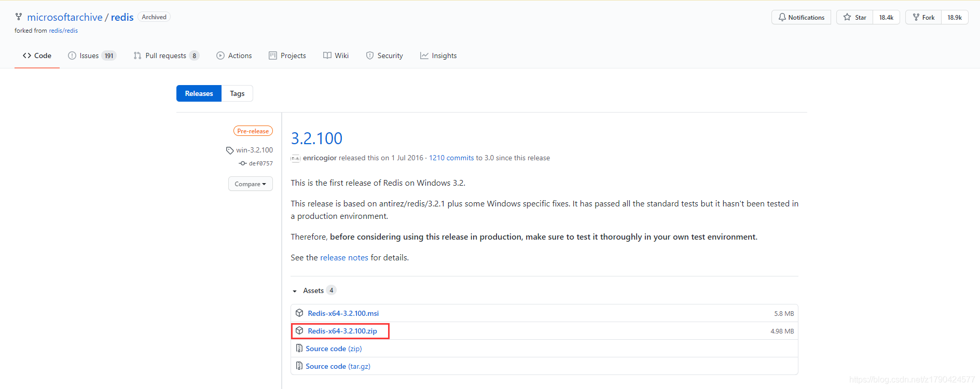The image size is (980, 389).
Task: Open the release notes link
Action: (x=344, y=257)
